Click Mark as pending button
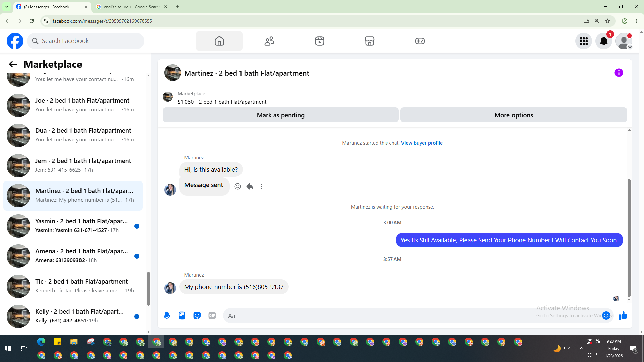 click(280, 115)
